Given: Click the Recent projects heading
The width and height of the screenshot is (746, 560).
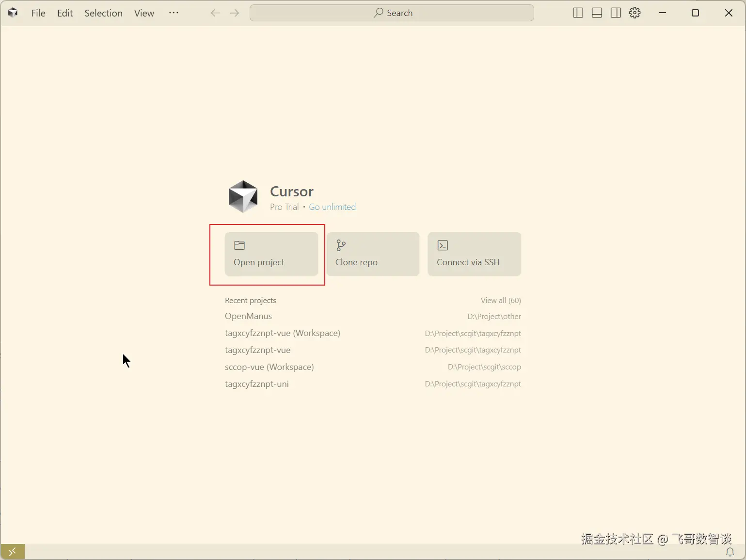Looking at the screenshot, I should click(251, 301).
